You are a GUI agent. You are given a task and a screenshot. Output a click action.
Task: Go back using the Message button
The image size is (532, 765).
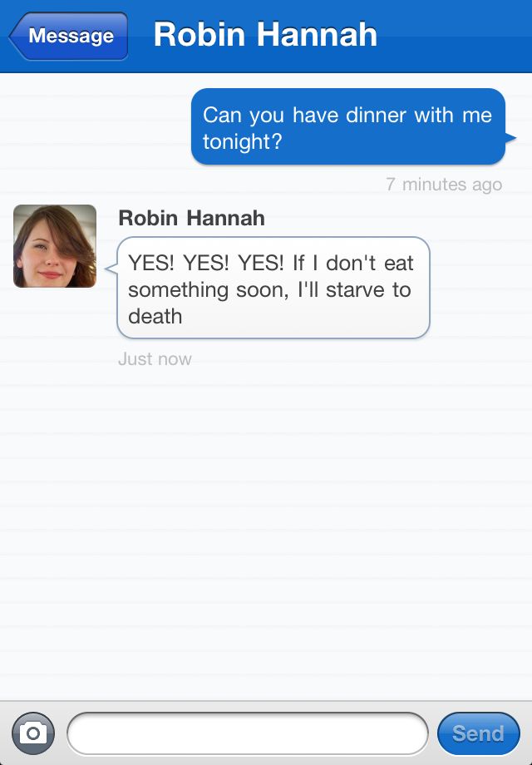(68, 36)
